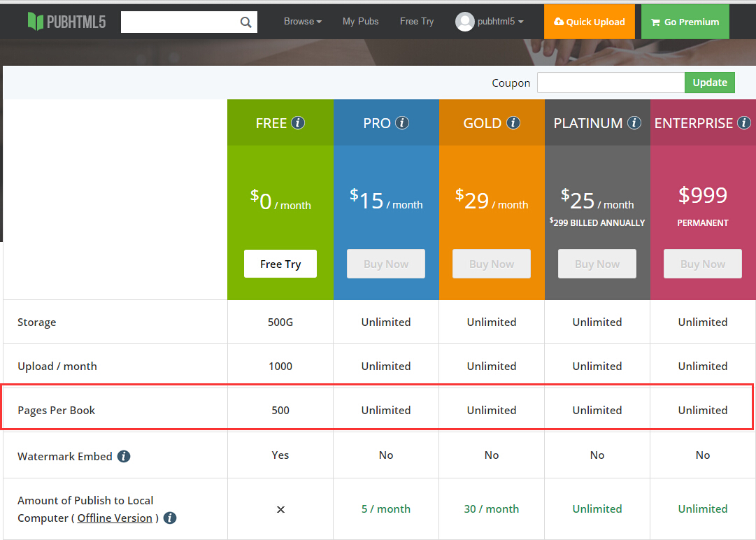Open info icon next to ENTERPRISE plan
Screen dimensions: 756x540
pyautogui.click(x=744, y=123)
